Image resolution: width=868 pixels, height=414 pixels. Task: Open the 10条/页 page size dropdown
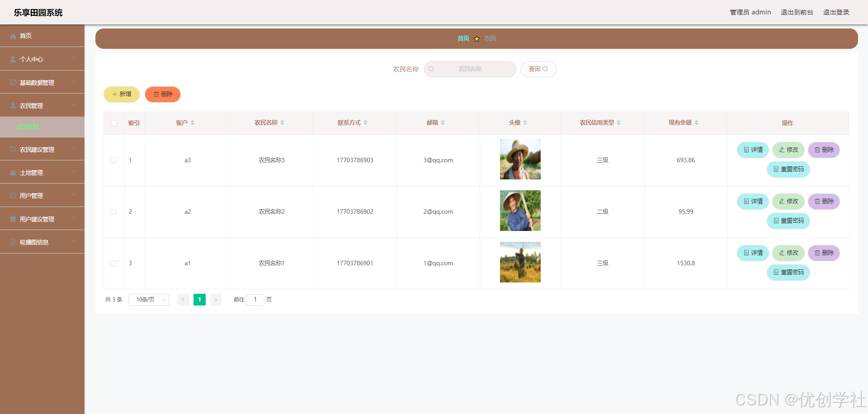149,300
